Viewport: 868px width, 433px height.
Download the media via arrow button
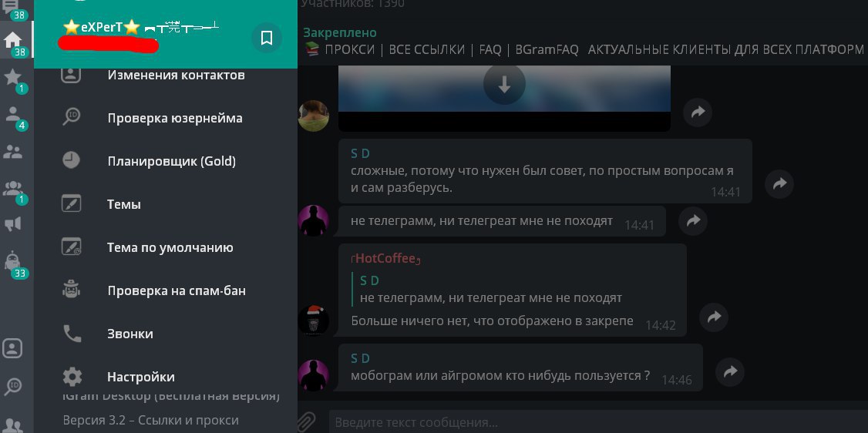pyautogui.click(x=503, y=85)
